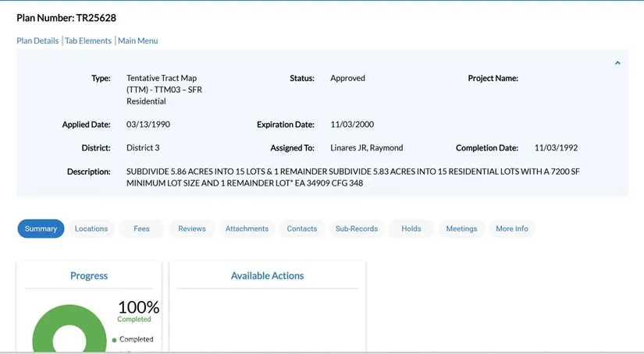Viewport: 644px width, 354px height.
Task: Jump to Tab Elements link
Action: 88,41
